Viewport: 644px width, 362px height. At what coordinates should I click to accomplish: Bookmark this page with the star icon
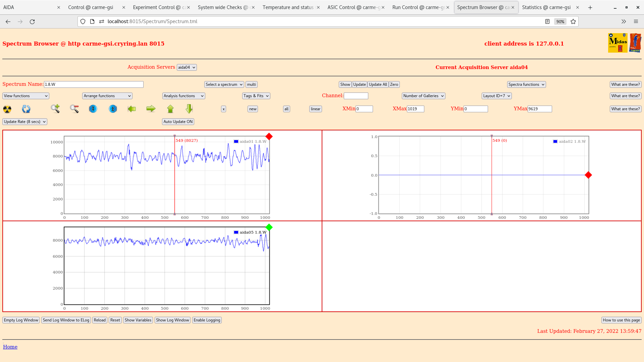(x=573, y=21)
